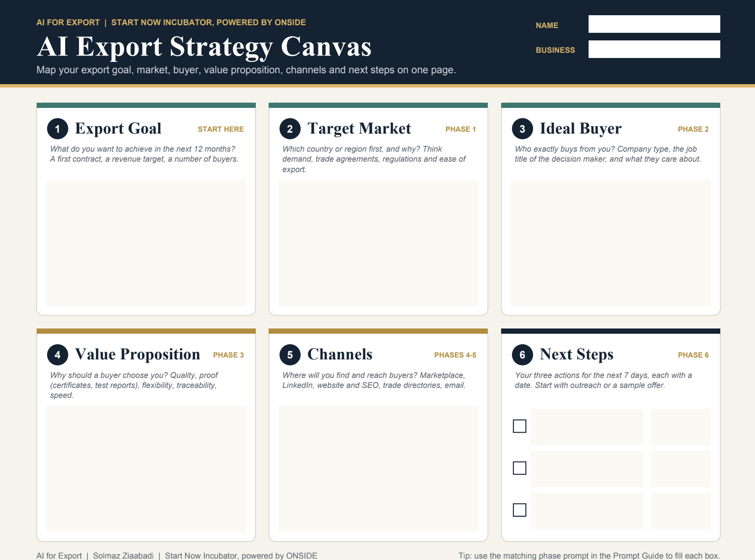Click the number 3 badge beside Ideal Buyer

(523, 129)
